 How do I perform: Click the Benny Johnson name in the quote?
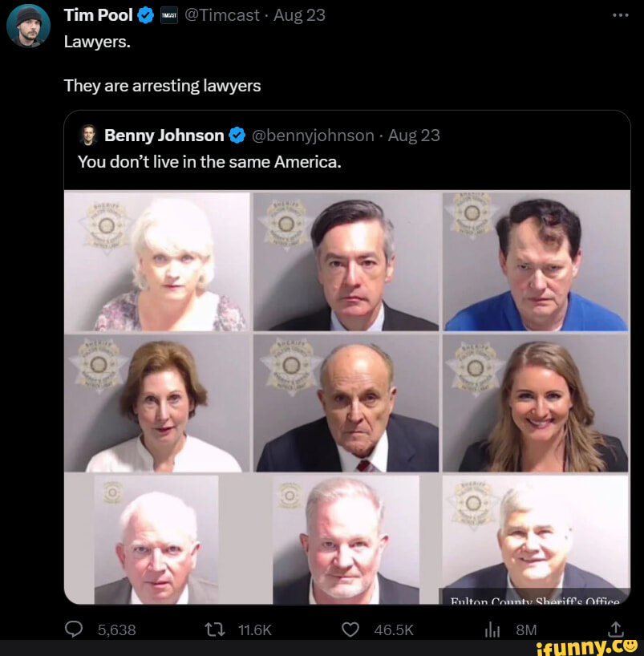coord(164,136)
